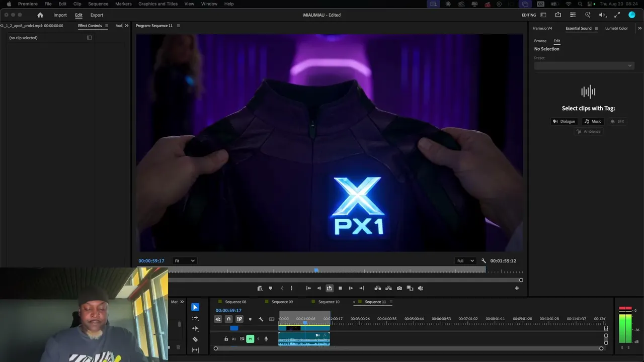Select the Razor tool
This screenshot has height=362, width=644.
point(195,339)
